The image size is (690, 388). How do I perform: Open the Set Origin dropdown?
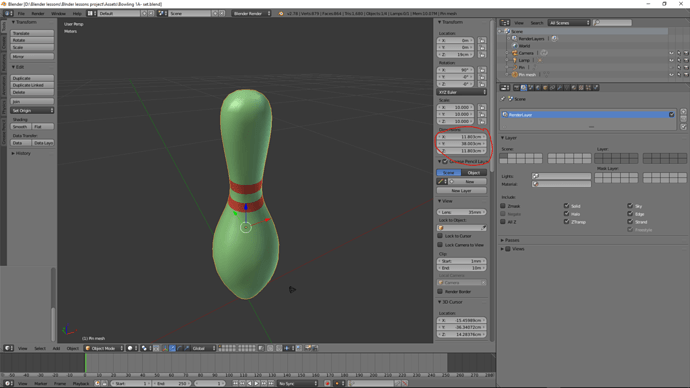pyautogui.click(x=32, y=110)
